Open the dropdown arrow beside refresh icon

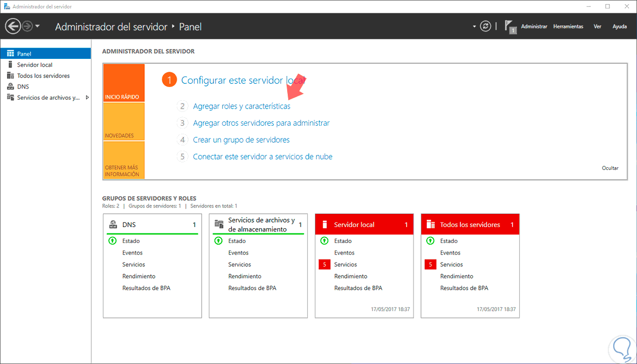(475, 27)
